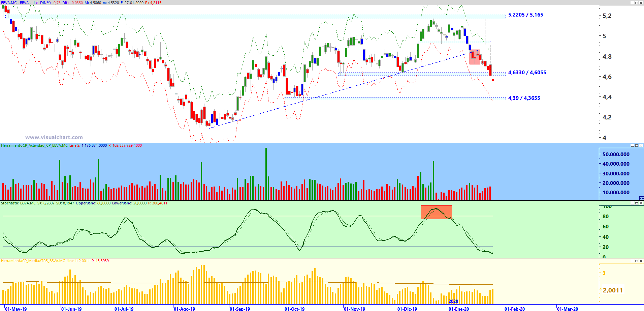Click the P: 13,3939 value

(x=100, y=261)
